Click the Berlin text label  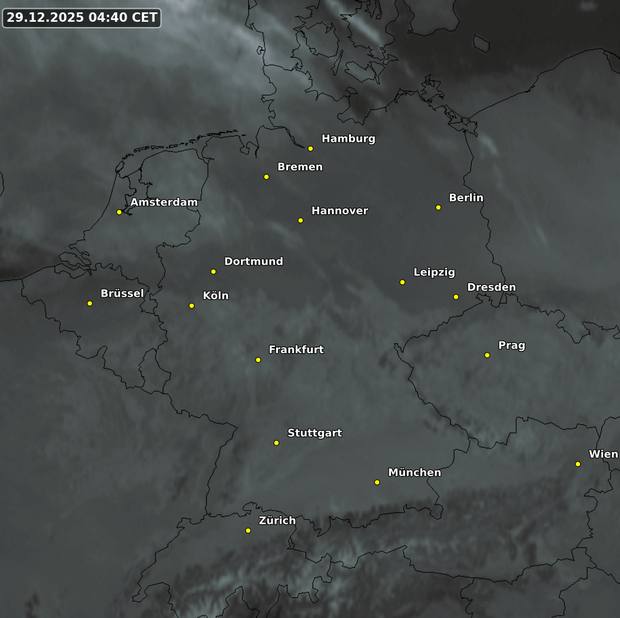click(466, 198)
